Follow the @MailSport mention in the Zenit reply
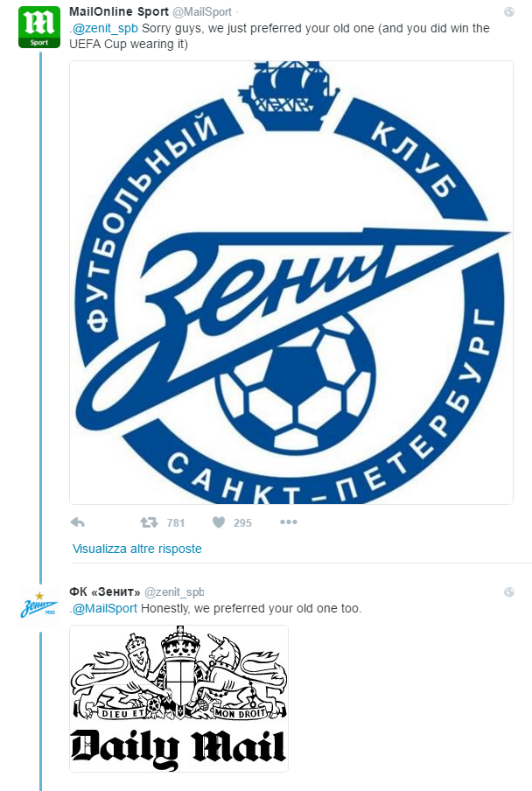This screenshot has width=532, height=791. (105, 608)
